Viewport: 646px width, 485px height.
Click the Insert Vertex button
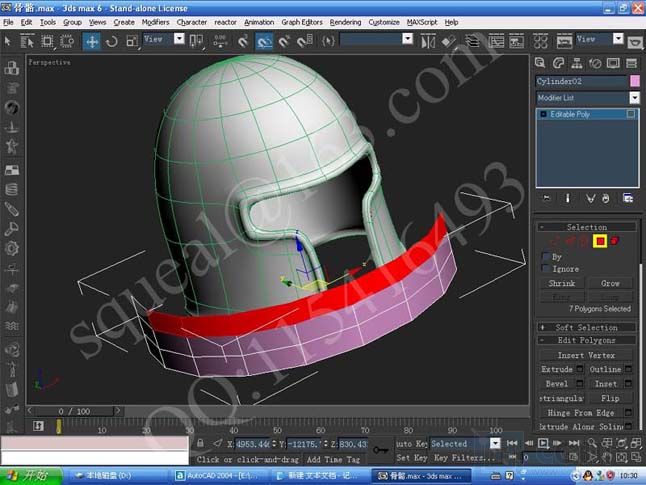coord(586,355)
